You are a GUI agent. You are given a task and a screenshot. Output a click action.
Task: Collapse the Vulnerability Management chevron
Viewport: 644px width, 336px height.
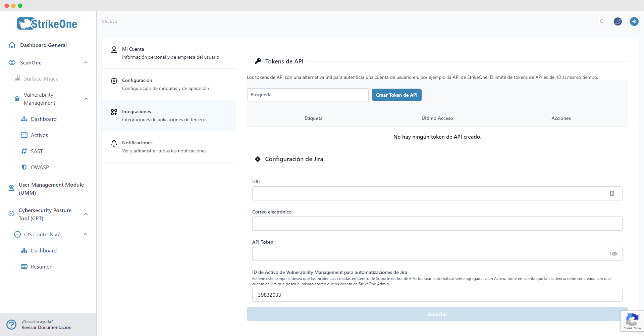click(86, 99)
